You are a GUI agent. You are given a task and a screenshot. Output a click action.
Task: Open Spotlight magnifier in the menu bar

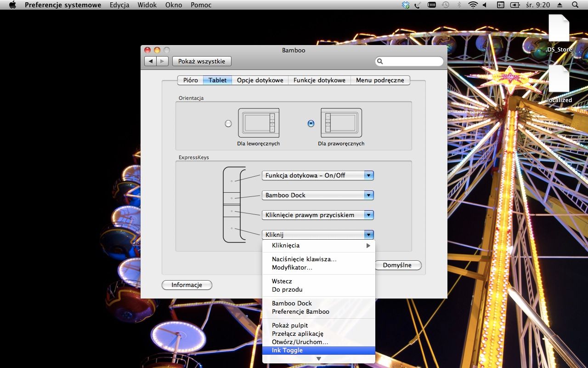click(575, 5)
